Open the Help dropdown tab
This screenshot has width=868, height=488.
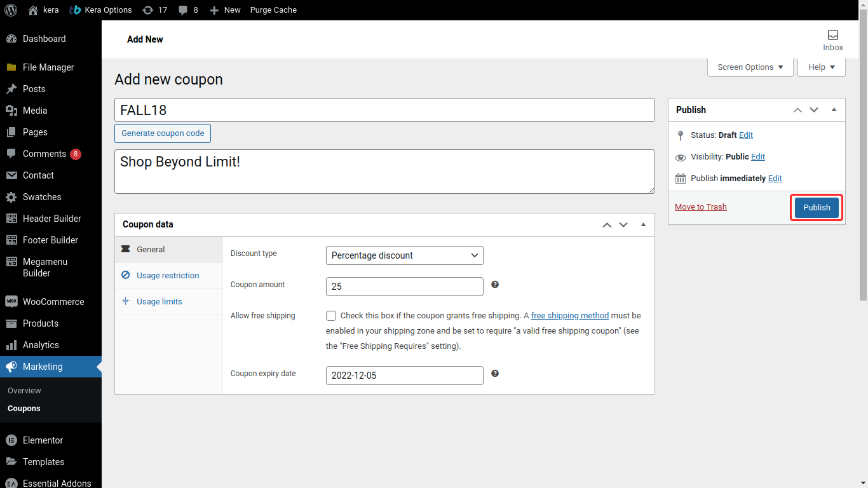tap(822, 67)
